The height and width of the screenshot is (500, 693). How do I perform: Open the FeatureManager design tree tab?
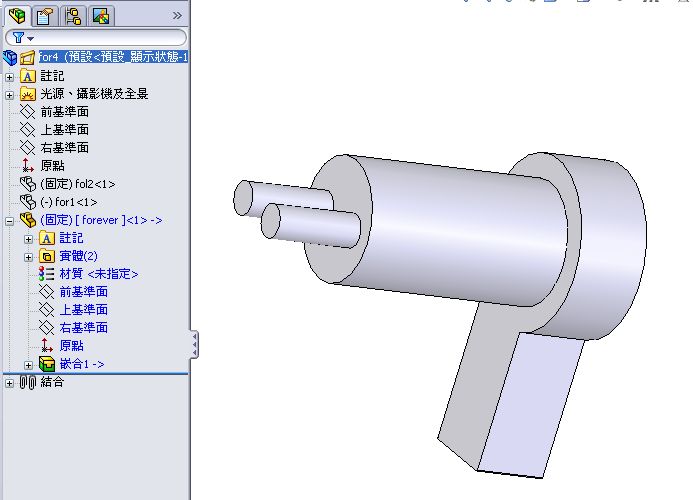pos(18,16)
